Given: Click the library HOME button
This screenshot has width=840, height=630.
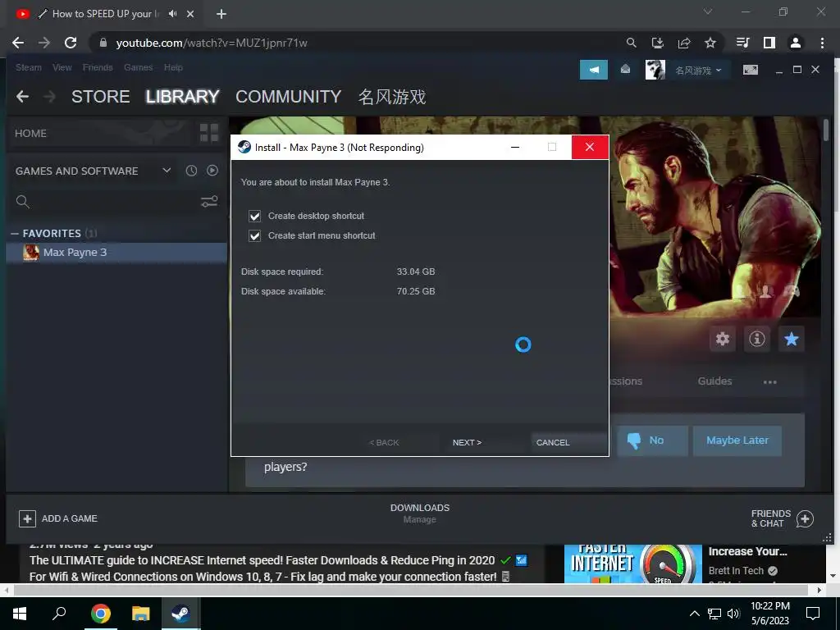Looking at the screenshot, I should 30,134.
